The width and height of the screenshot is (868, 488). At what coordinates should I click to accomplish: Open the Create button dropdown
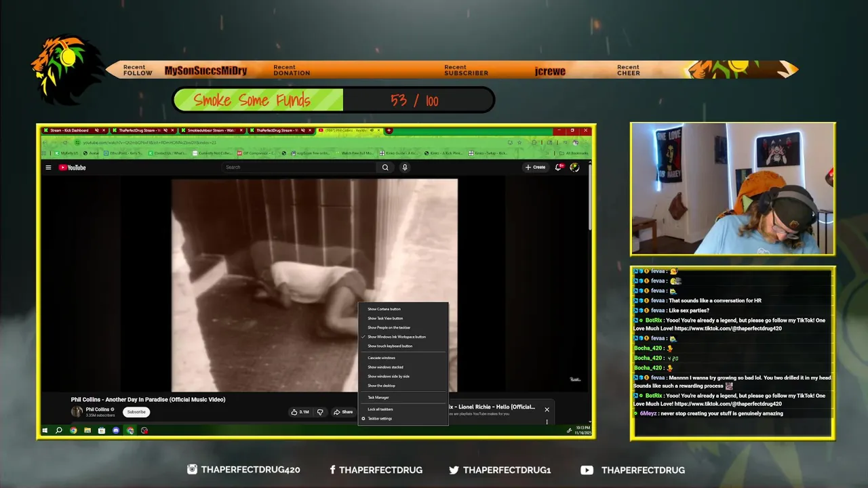pos(535,167)
